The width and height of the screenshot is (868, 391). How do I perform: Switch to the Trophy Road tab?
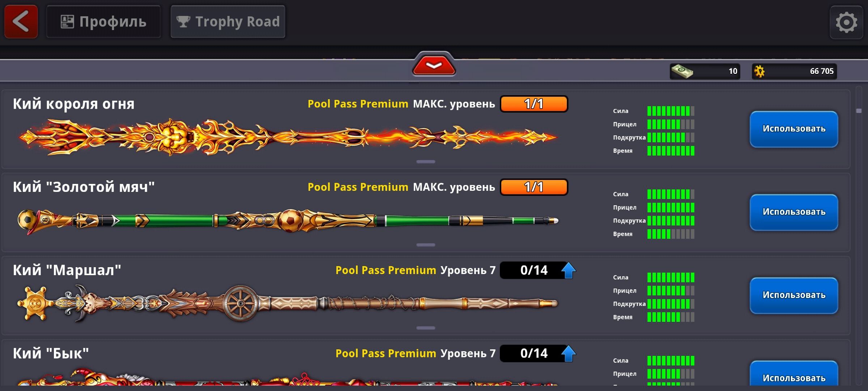(228, 21)
